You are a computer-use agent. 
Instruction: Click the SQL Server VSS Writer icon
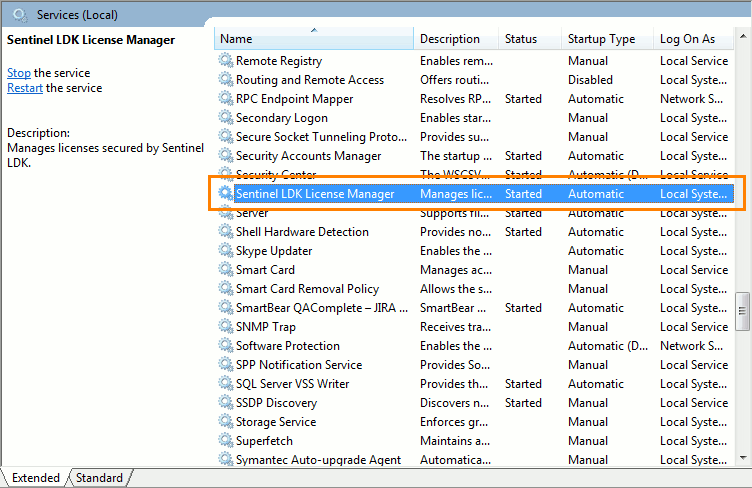click(226, 384)
